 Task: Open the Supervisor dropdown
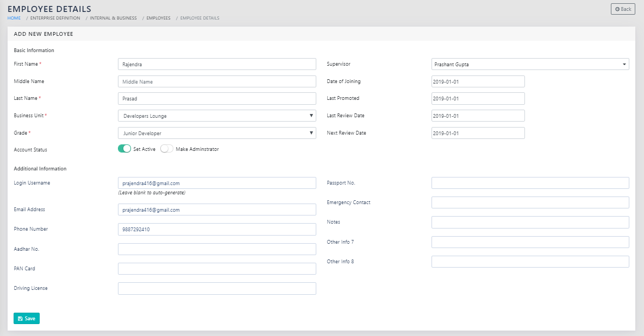coord(530,64)
